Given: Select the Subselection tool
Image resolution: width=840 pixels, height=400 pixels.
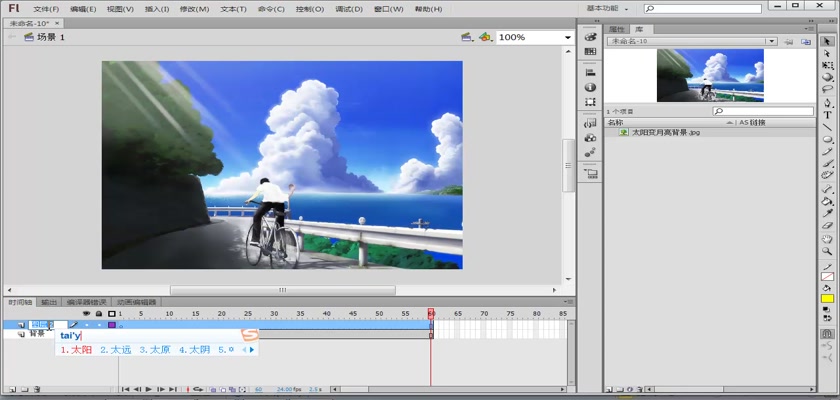Looking at the screenshot, I should click(827, 53).
